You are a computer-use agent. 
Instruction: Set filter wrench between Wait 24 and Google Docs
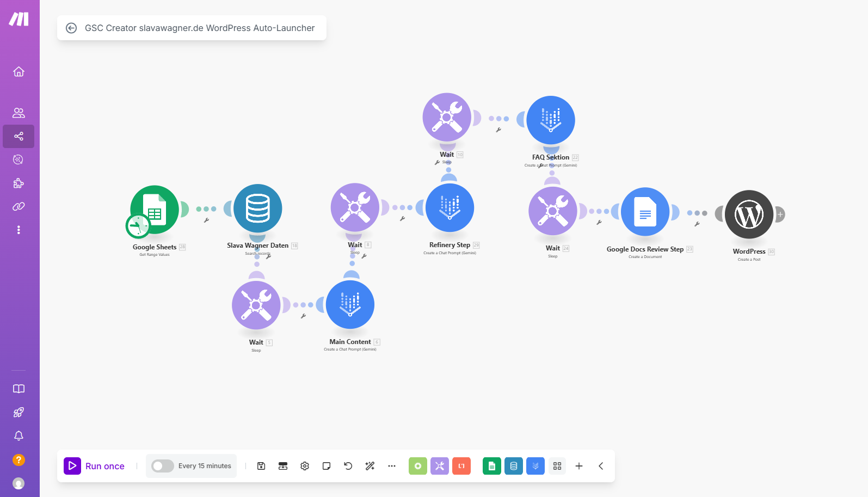pos(599,223)
